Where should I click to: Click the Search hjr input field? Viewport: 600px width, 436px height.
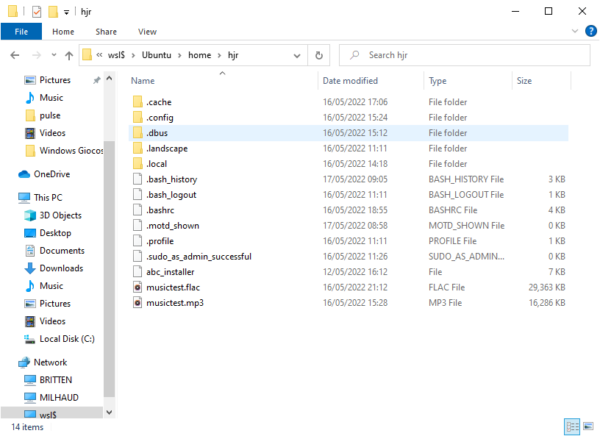tap(465, 56)
